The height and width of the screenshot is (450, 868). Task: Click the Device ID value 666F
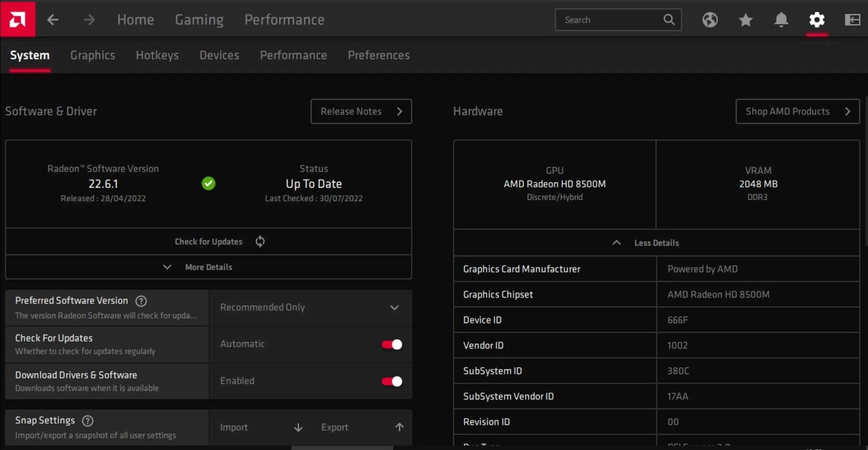tap(677, 320)
